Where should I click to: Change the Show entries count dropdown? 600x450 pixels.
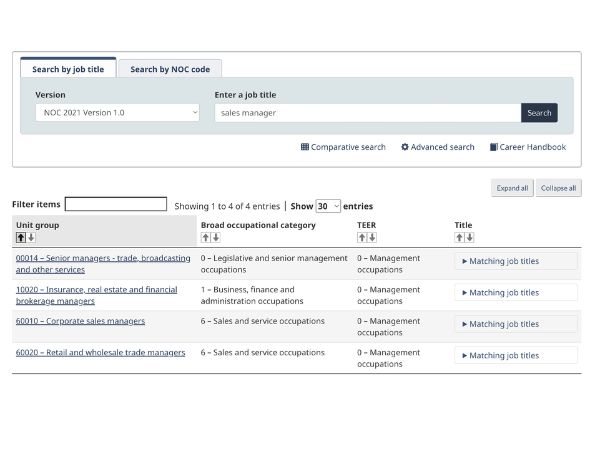pyautogui.click(x=328, y=206)
